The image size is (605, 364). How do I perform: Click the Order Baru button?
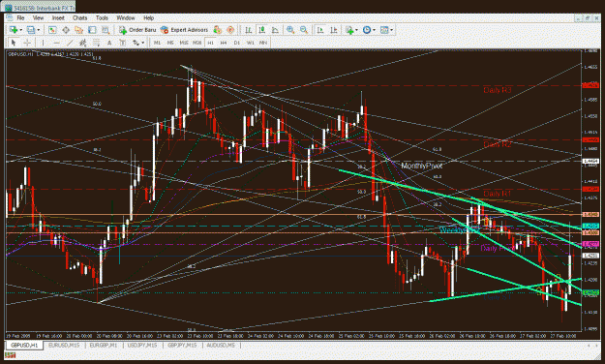click(x=137, y=30)
